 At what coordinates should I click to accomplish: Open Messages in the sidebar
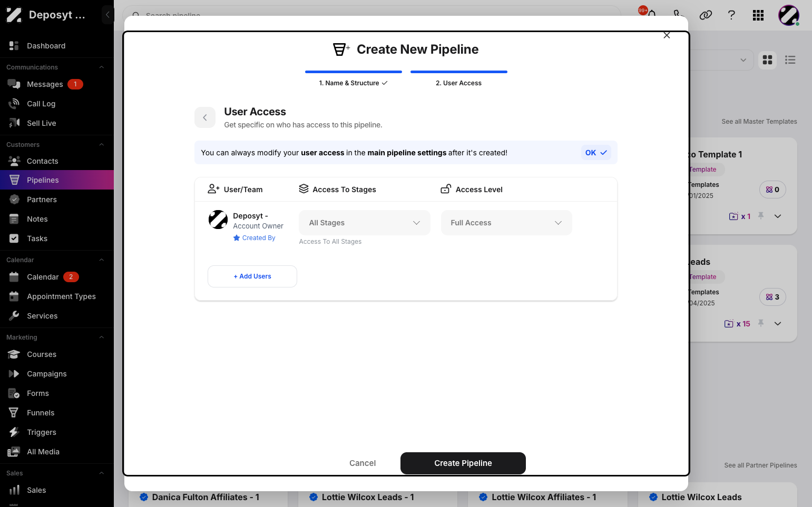[x=57, y=84]
